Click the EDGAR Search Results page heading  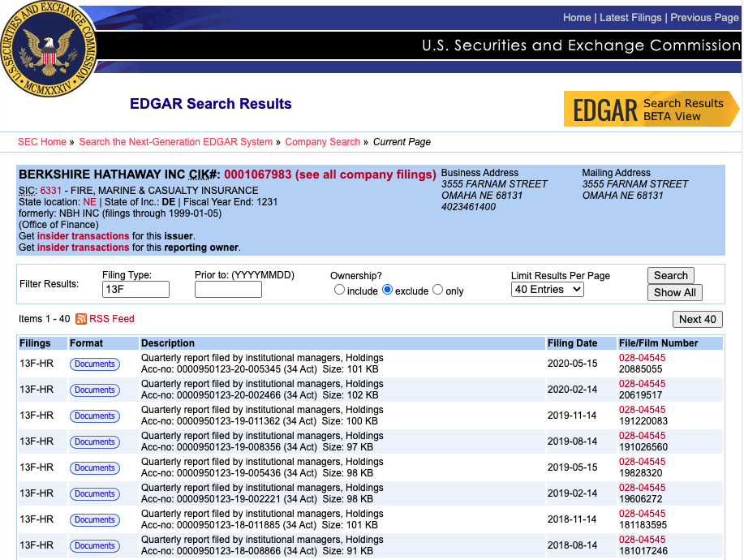click(x=211, y=104)
